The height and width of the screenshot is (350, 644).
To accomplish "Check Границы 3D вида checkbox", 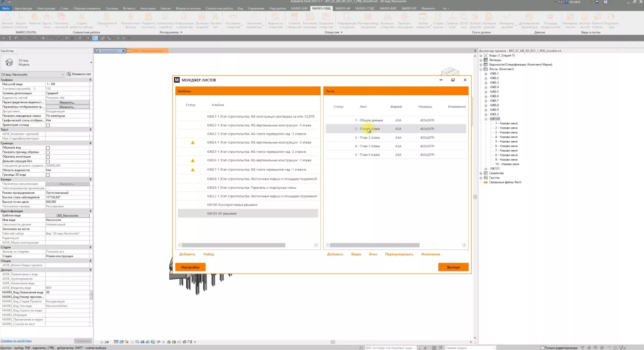I will [x=48, y=175].
